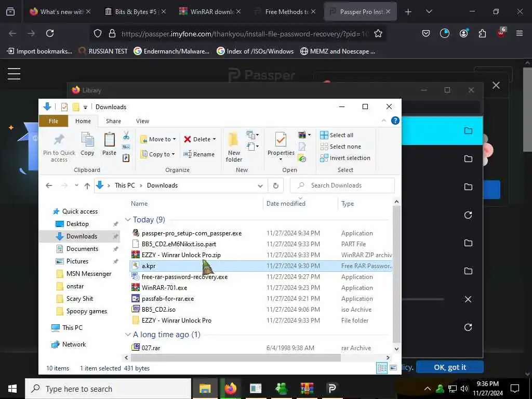This screenshot has width=532, height=399.
Task: Click the Windows Start button
Action: coord(12,389)
